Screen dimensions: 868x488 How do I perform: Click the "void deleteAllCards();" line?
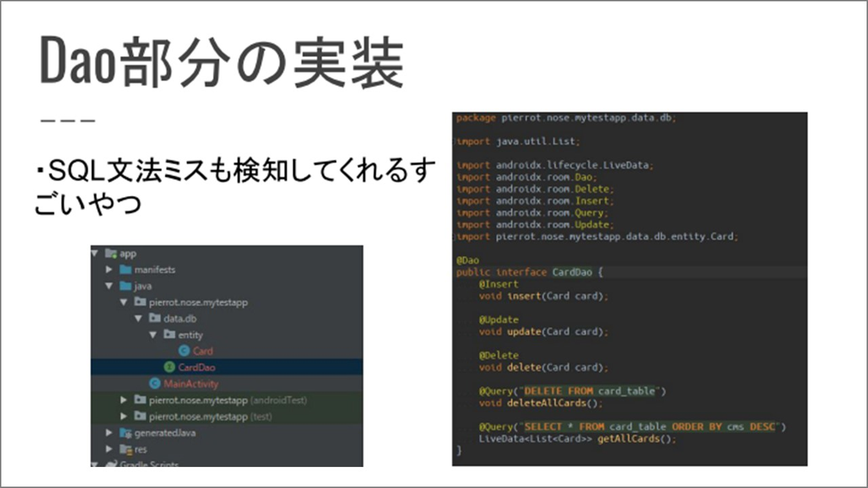(541, 403)
